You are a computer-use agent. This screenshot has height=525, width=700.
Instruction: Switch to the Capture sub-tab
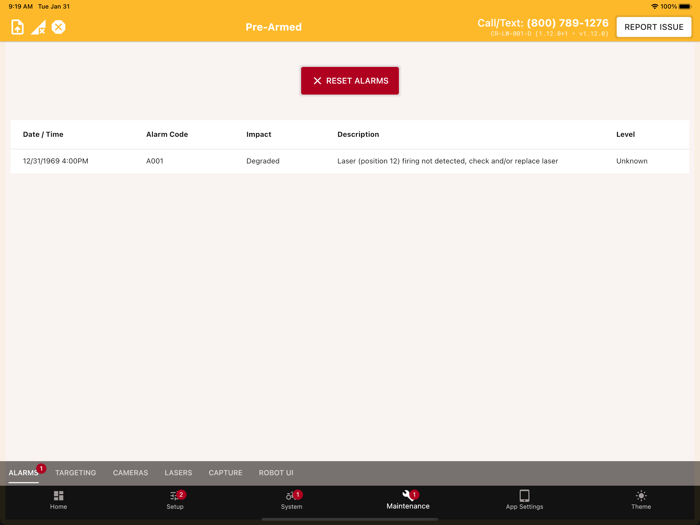pyautogui.click(x=225, y=473)
